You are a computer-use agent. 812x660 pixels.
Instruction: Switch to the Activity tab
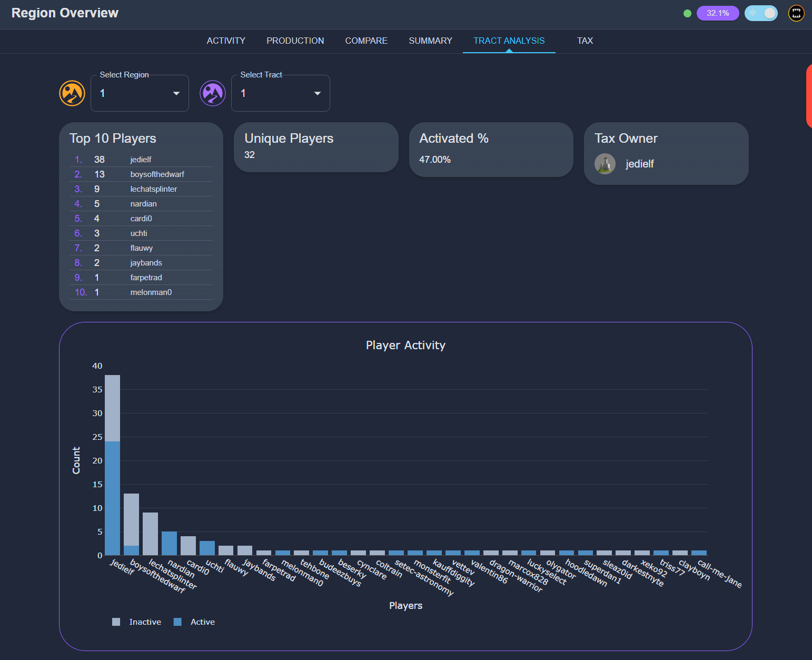[x=226, y=41]
